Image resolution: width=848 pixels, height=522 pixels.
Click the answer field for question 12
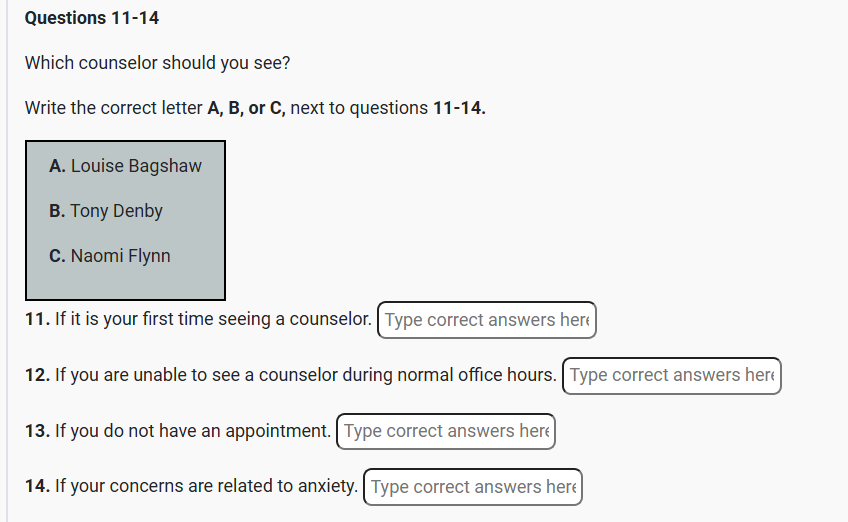671,375
